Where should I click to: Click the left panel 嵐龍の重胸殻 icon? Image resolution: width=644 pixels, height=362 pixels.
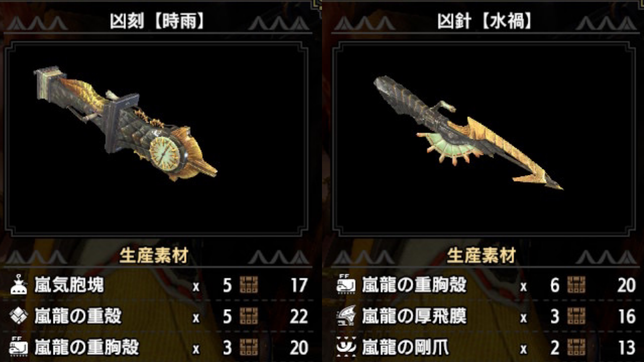pos(18,347)
